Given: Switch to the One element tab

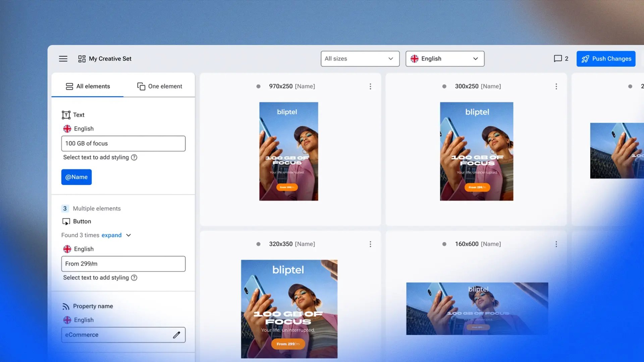Looking at the screenshot, I should coord(160,86).
